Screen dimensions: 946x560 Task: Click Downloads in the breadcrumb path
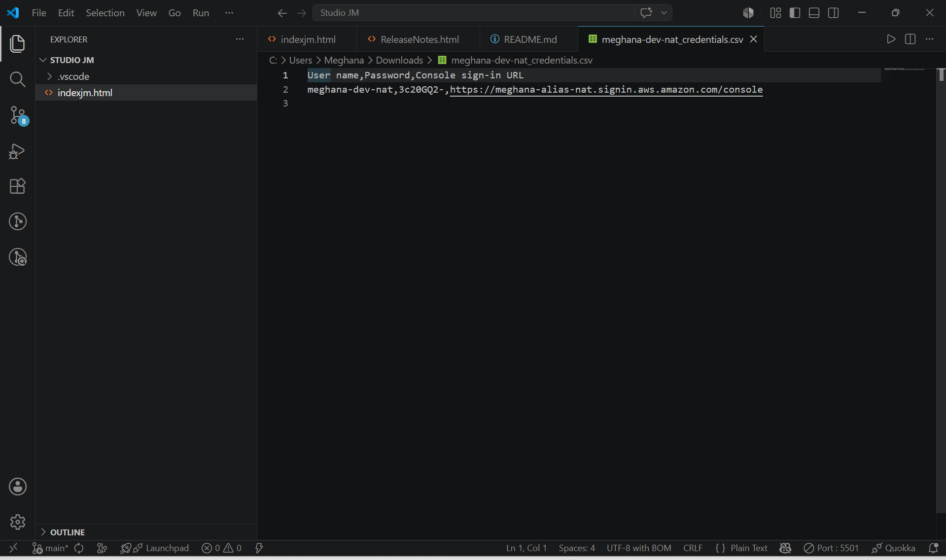coord(399,60)
